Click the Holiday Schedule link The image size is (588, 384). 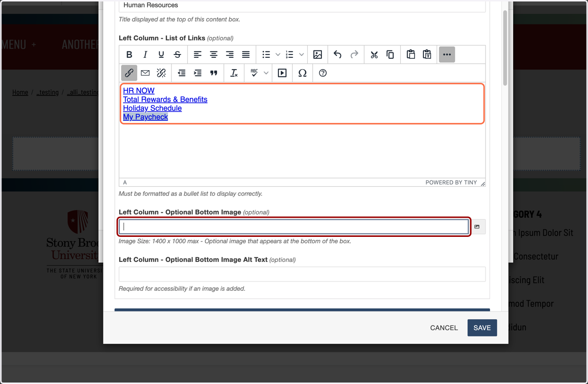pos(152,108)
